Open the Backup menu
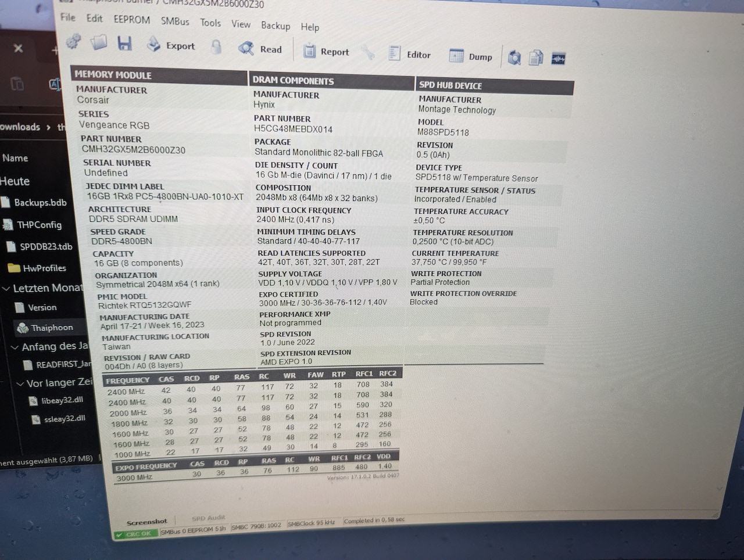 click(276, 26)
